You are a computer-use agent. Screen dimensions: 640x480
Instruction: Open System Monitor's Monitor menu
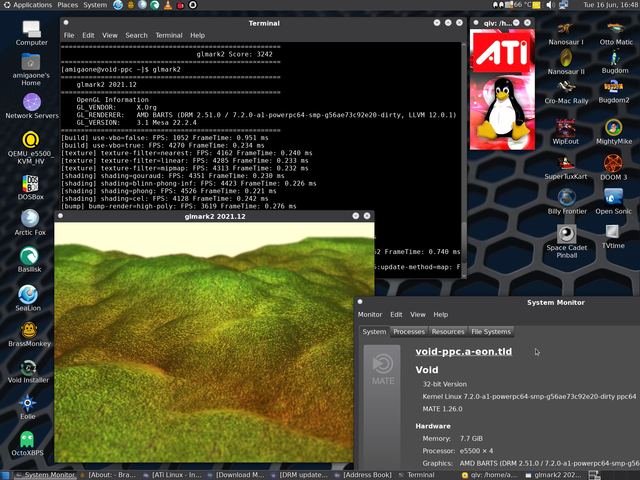(x=370, y=315)
